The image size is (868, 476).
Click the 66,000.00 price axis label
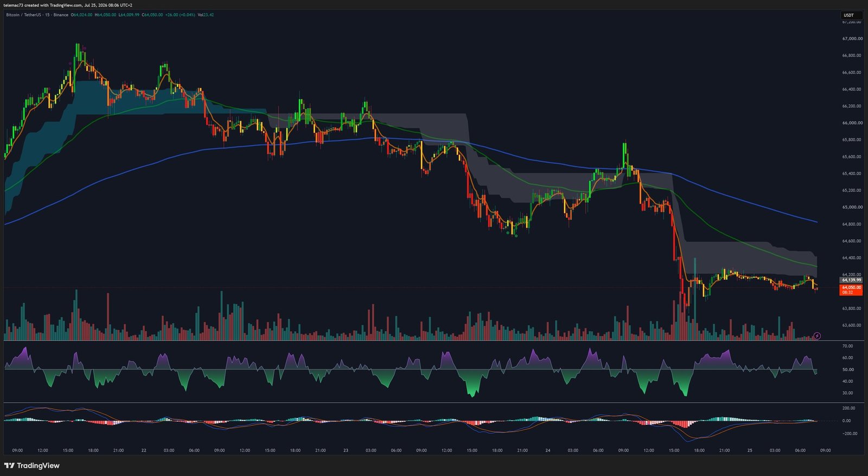(x=852, y=123)
